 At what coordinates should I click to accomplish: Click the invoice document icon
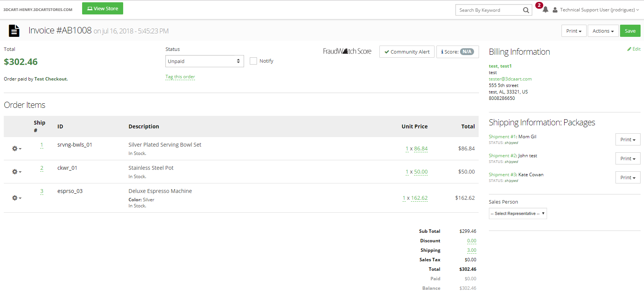14,31
